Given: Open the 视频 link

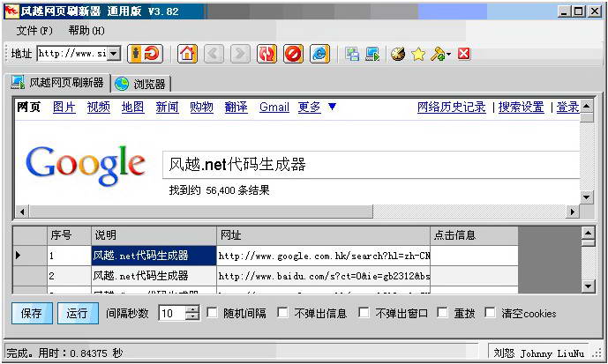Looking at the screenshot, I should click(x=99, y=107).
